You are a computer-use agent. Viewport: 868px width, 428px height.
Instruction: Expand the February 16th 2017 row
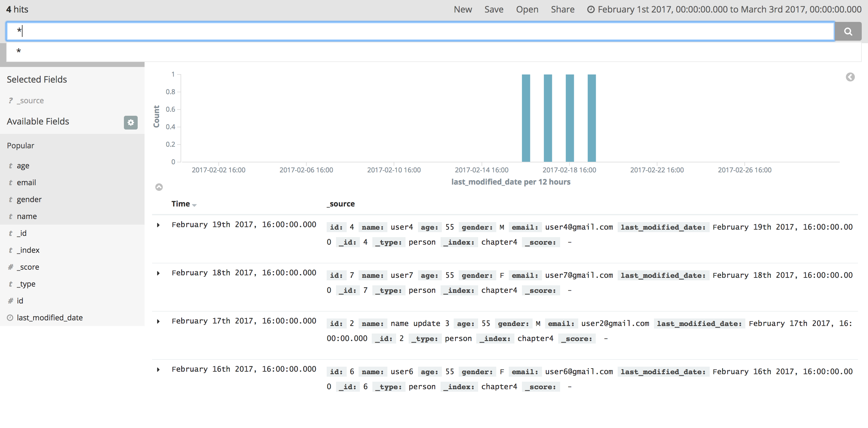coord(158,369)
